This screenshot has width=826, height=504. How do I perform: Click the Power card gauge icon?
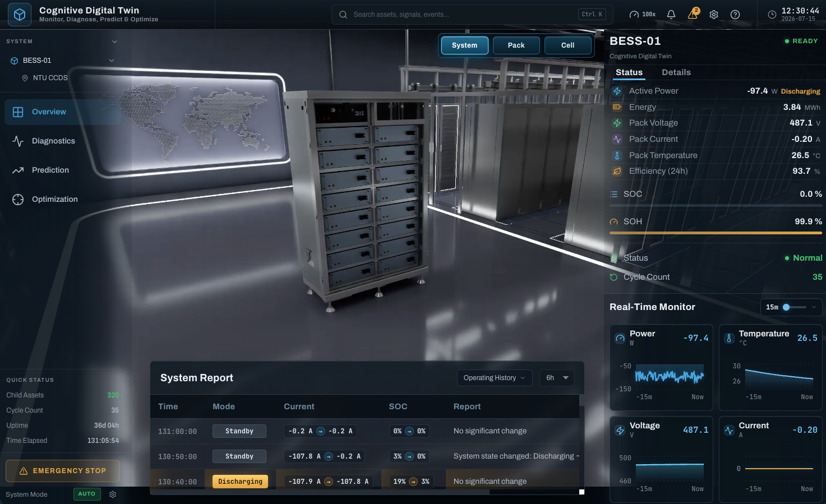click(x=620, y=338)
